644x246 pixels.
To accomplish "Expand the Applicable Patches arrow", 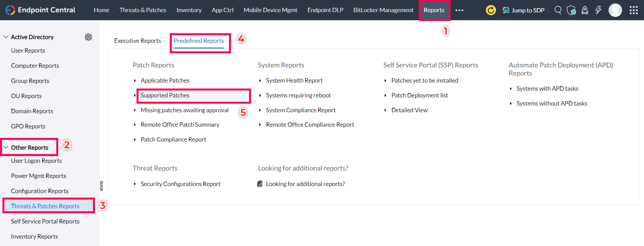I will (x=135, y=81).
